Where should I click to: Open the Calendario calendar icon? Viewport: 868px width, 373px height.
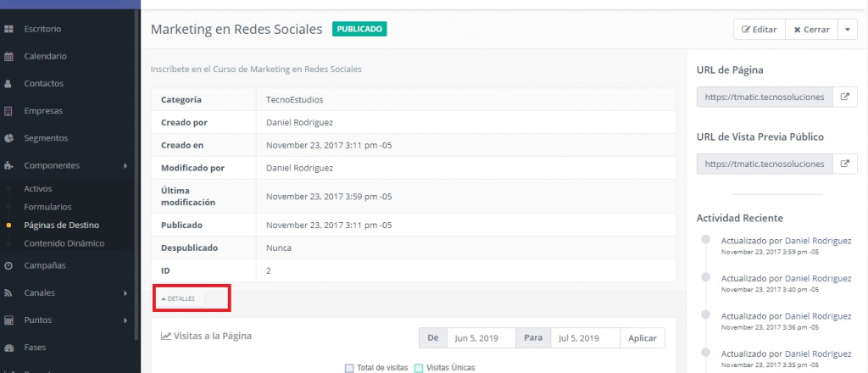8,57
